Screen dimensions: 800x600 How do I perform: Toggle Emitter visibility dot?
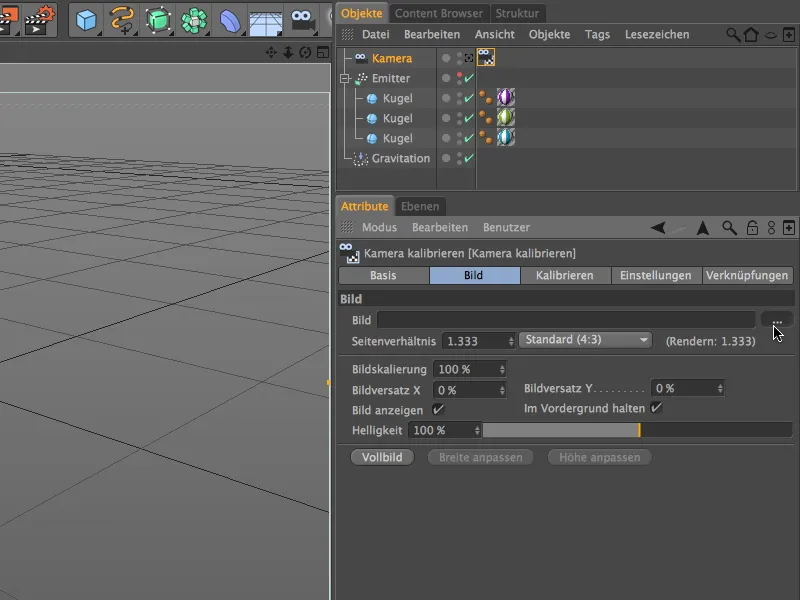[x=446, y=78]
